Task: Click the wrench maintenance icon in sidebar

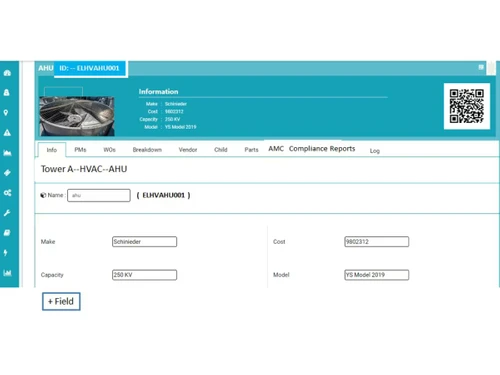Action: [x=7, y=213]
